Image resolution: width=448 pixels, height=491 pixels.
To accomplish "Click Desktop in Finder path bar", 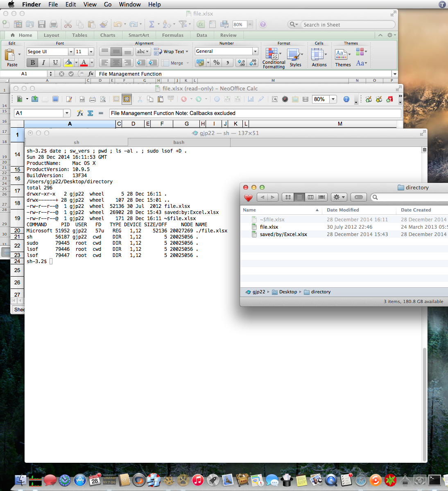I will (x=285, y=292).
